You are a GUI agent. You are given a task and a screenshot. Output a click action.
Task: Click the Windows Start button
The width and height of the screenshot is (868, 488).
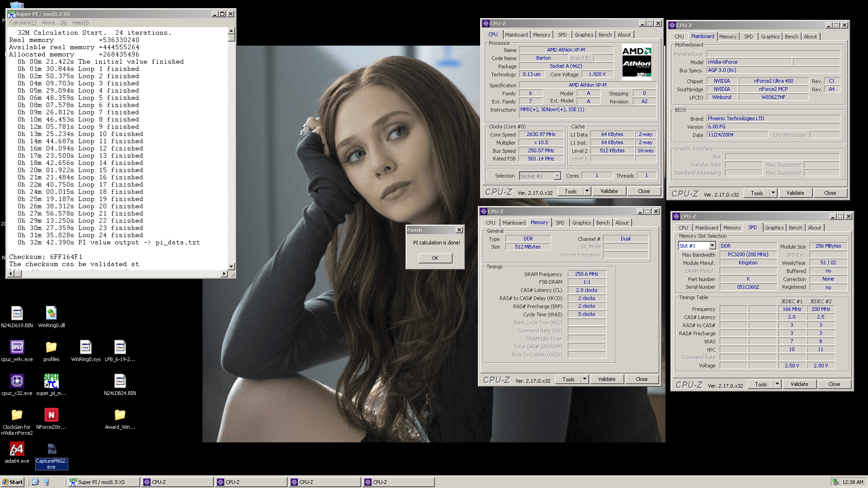12,482
